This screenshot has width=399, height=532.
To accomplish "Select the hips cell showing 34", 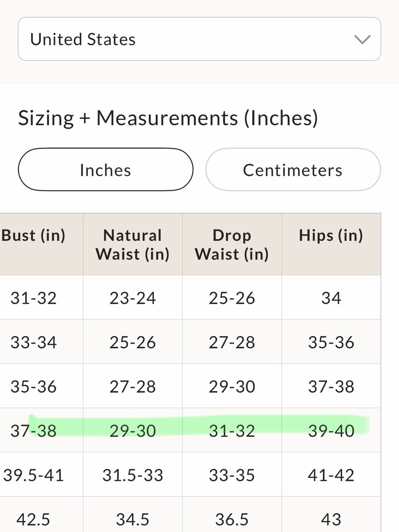I will (x=331, y=298).
